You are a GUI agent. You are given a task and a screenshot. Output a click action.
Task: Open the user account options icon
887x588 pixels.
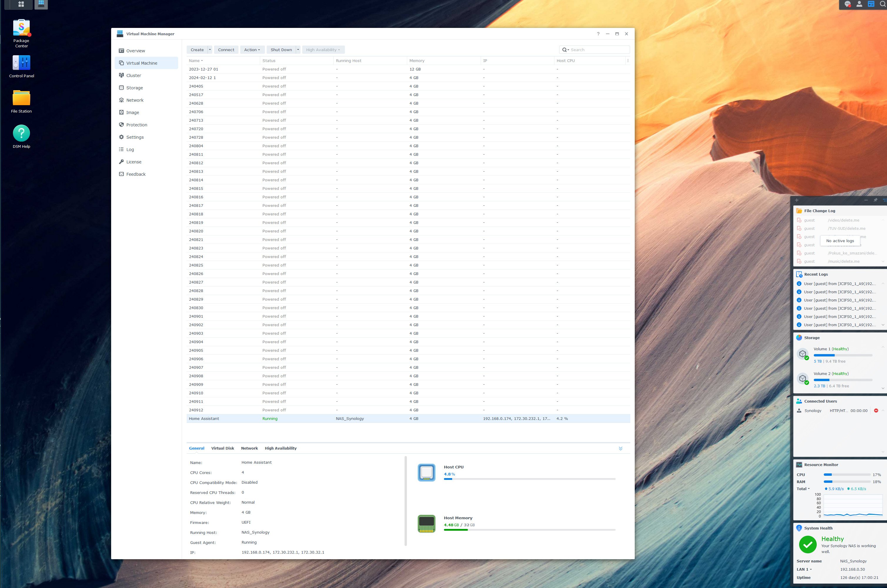point(859,4)
